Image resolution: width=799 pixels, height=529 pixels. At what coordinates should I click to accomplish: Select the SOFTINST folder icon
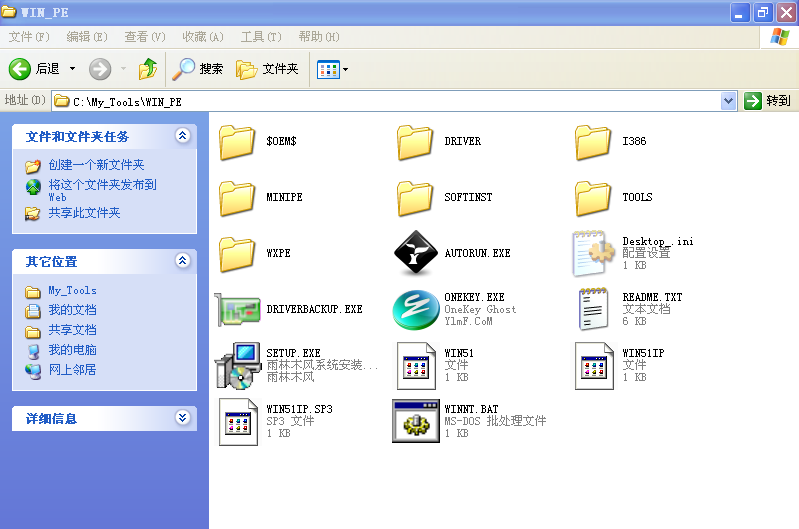pyautogui.click(x=415, y=198)
